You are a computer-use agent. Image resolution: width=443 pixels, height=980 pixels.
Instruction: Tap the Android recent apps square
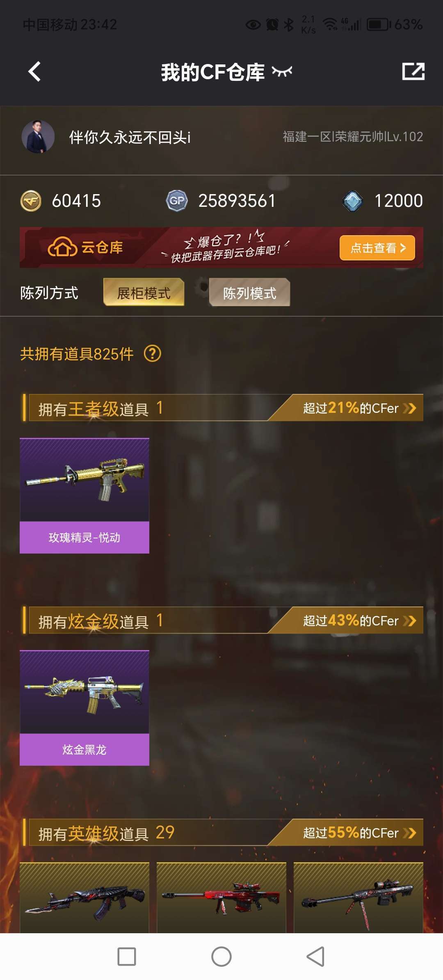(x=127, y=957)
